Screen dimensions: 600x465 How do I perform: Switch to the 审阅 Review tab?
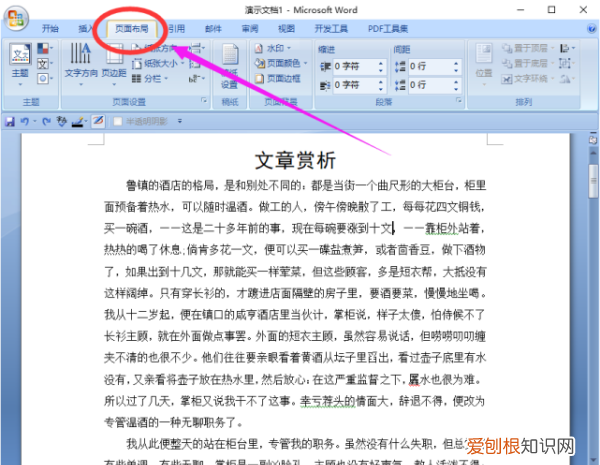point(250,29)
